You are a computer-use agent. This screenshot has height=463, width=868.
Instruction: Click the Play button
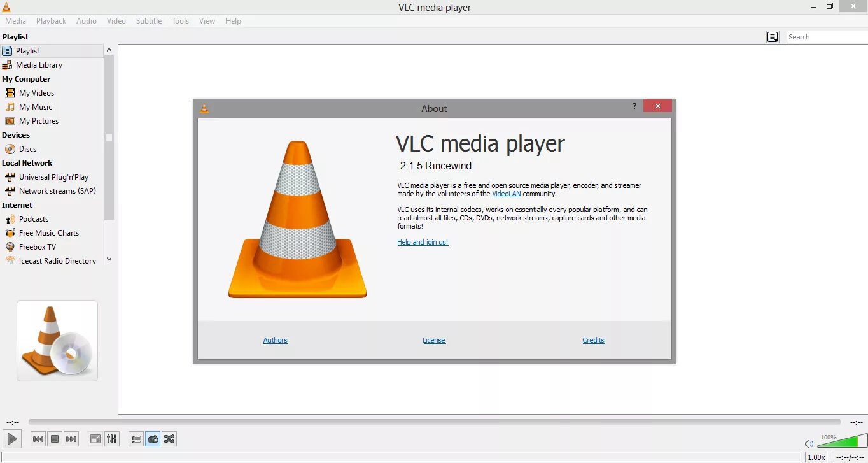12,439
